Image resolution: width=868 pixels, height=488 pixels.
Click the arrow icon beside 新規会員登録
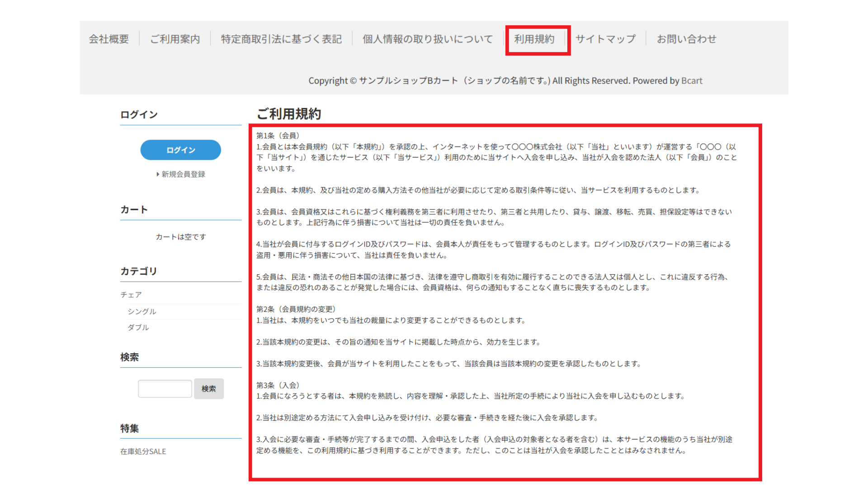158,174
